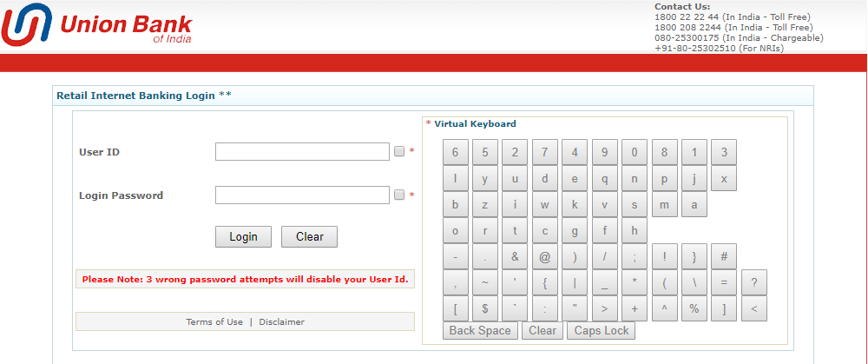This screenshot has width=868, height=364.
Task: Focus the Login Password input field
Action: tap(302, 195)
